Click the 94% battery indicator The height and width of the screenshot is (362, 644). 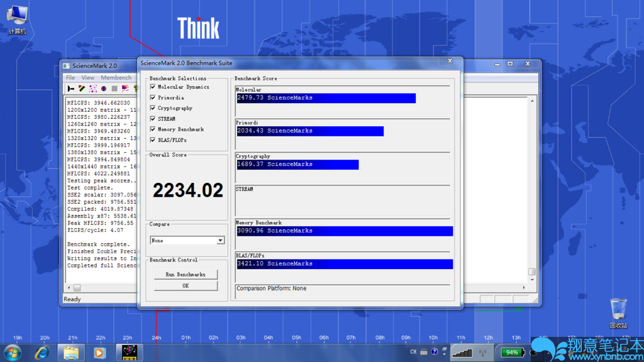click(x=512, y=353)
